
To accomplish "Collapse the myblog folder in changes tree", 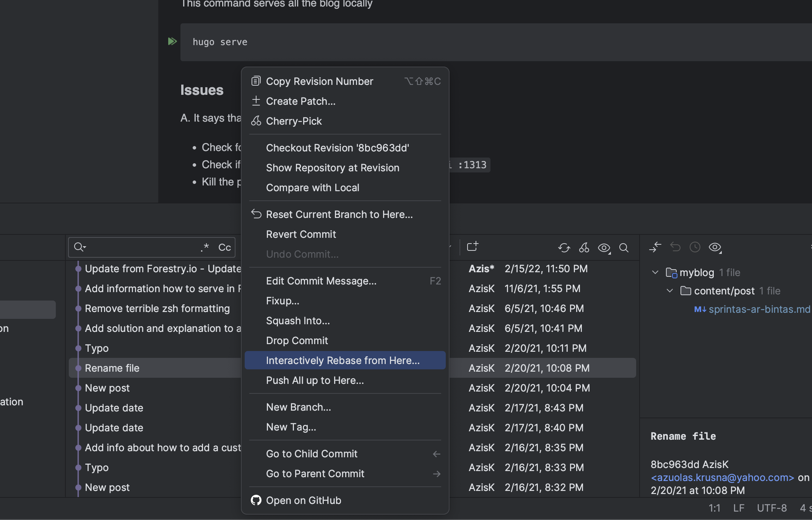I will (654, 272).
